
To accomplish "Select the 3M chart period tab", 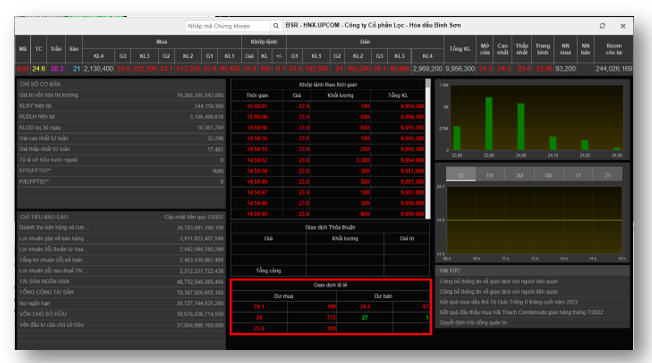I will pos(519,175).
